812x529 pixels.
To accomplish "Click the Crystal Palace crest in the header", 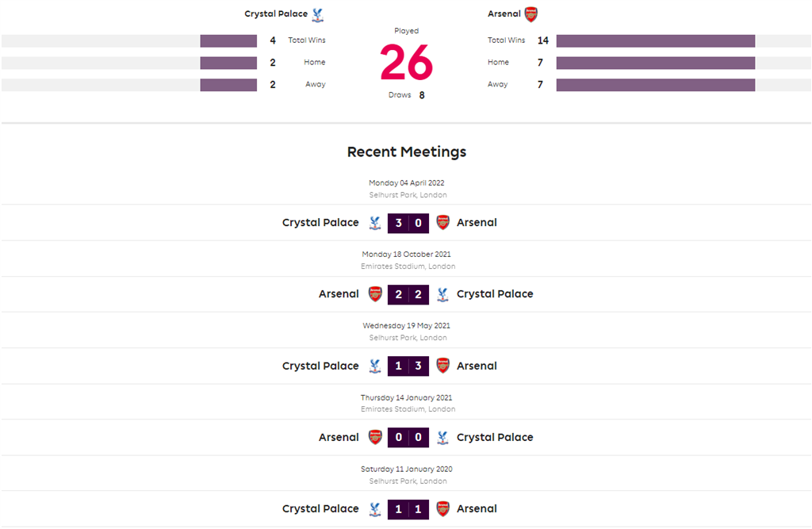I will (318, 14).
